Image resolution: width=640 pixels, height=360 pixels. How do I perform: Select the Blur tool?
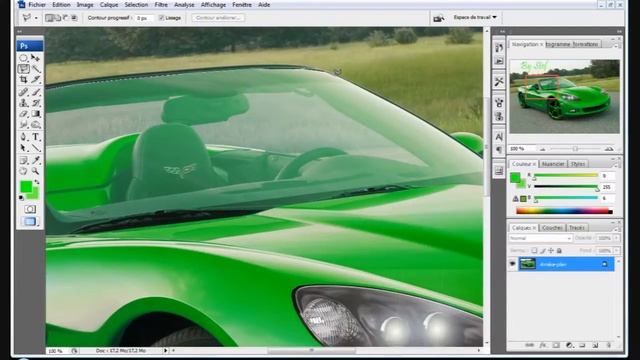(x=23, y=124)
